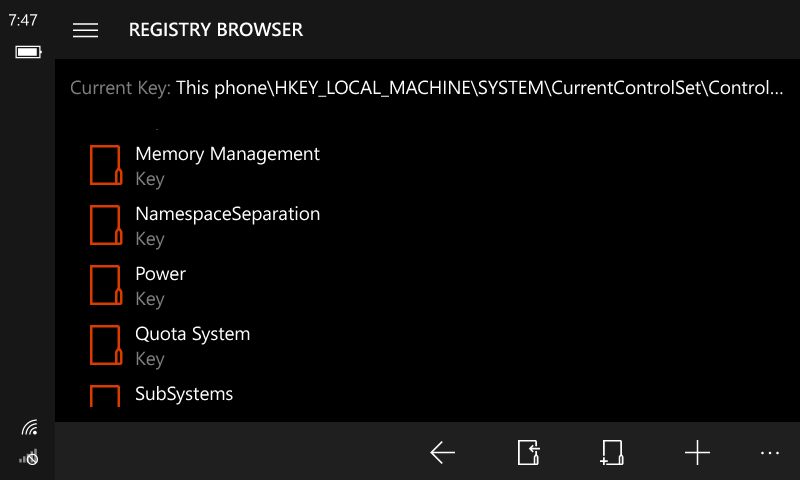Click the Memory Management key icon
Viewport: 800px width, 480px height.
tap(105, 165)
